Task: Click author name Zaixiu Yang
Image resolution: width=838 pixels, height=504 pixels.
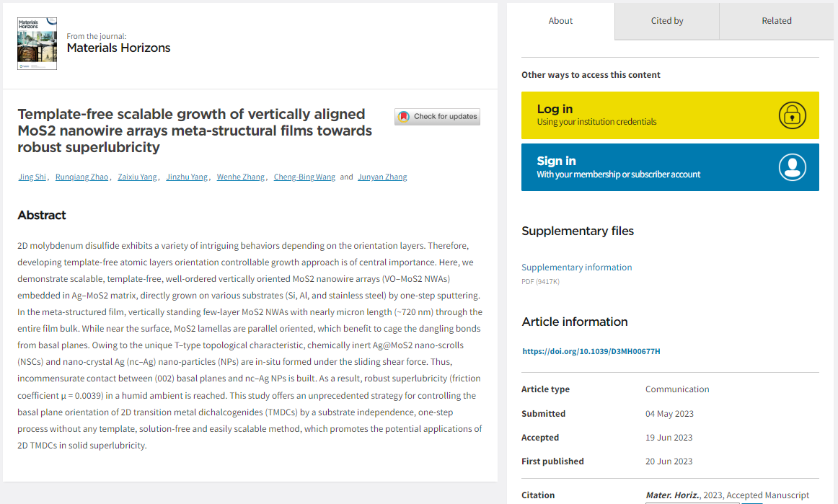Action: click(137, 177)
